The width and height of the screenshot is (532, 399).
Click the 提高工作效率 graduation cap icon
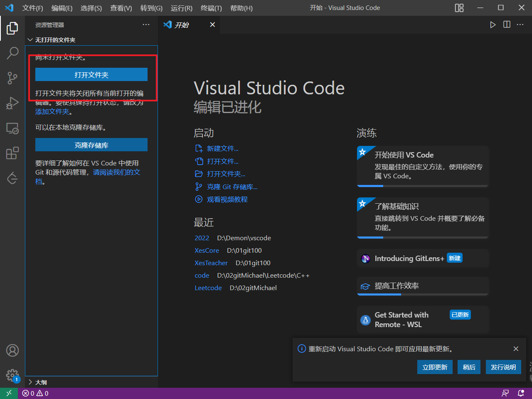click(x=365, y=286)
